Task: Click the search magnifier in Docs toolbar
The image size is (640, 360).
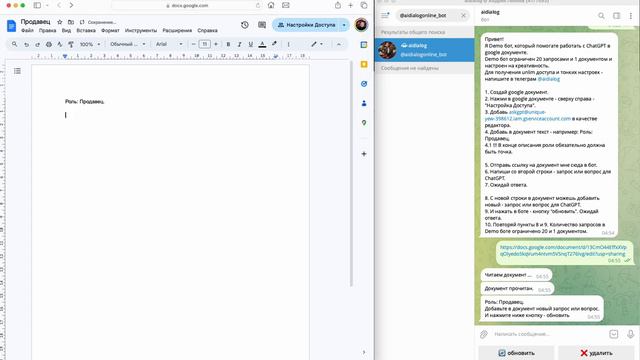Action: (x=15, y=44)
